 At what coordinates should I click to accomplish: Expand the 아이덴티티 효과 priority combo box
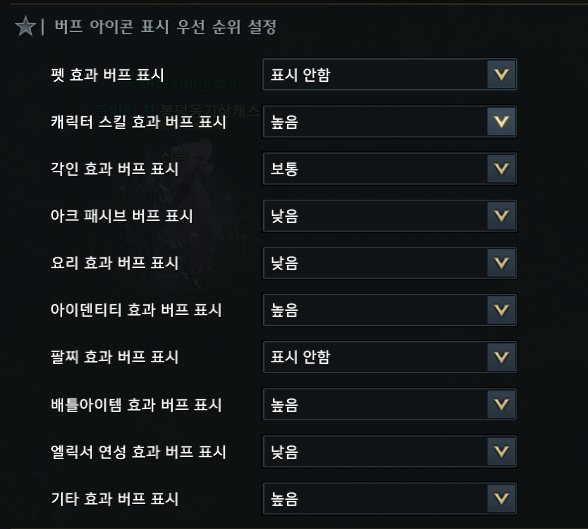[389, 310]
